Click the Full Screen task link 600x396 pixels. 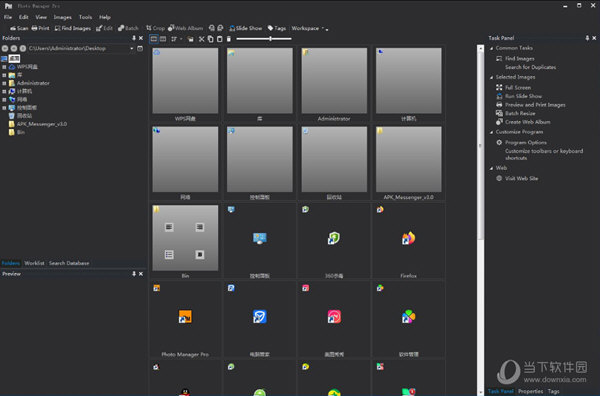[518, 88]
